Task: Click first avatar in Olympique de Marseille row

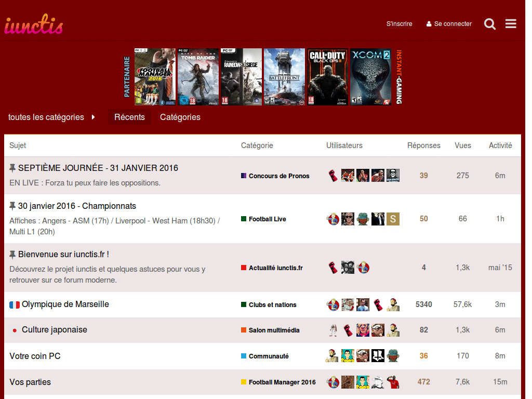Action: (x=333, y=304)
